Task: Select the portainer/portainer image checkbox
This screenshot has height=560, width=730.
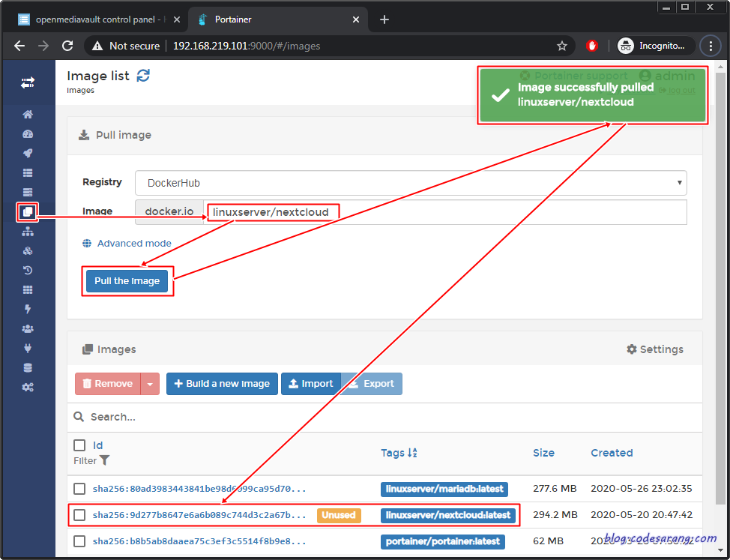Action: (79, 541)
